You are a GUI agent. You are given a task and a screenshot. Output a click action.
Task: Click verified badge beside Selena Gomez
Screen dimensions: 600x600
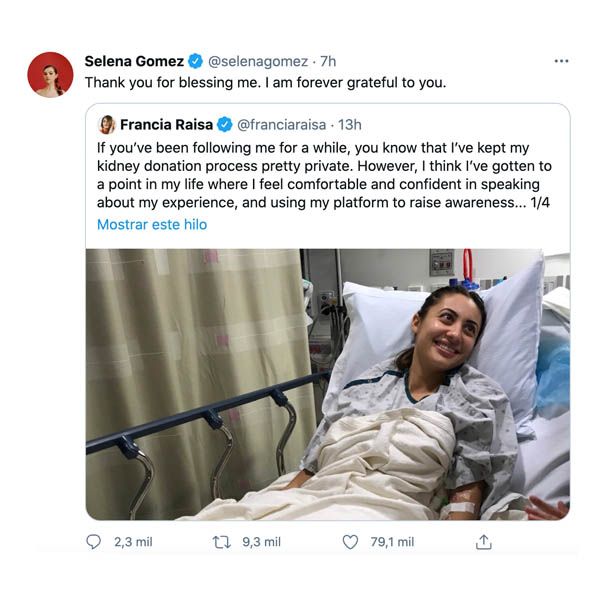click(196, 61)
